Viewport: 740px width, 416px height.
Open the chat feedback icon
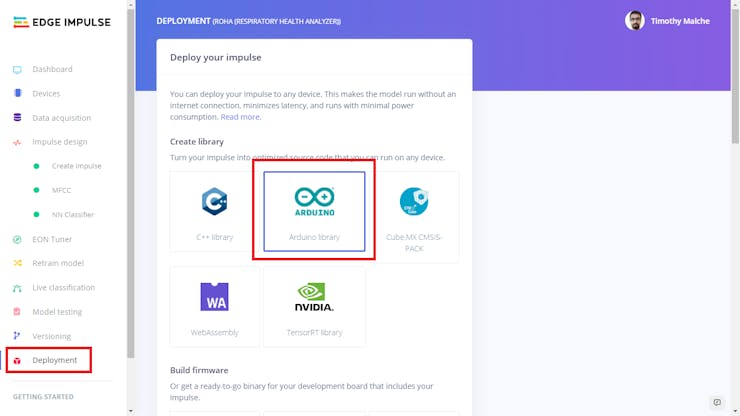[717, 402]
